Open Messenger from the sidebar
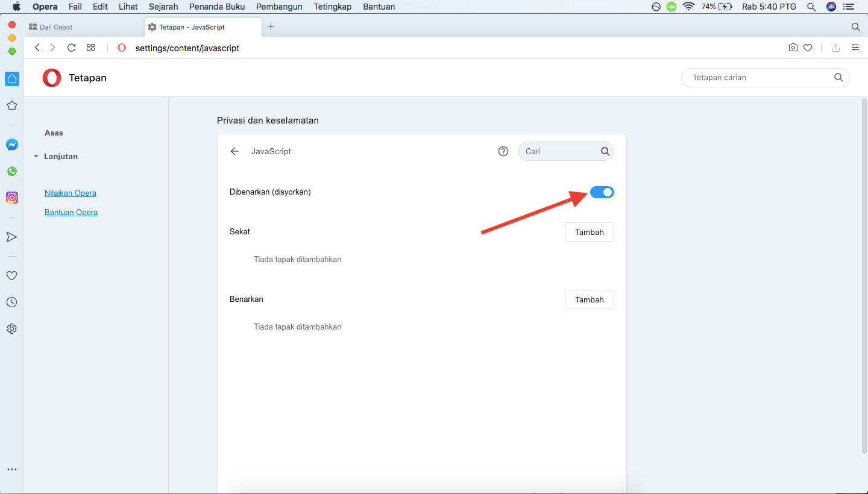Viewport: 868px width, 494px height. coord(11,145)
